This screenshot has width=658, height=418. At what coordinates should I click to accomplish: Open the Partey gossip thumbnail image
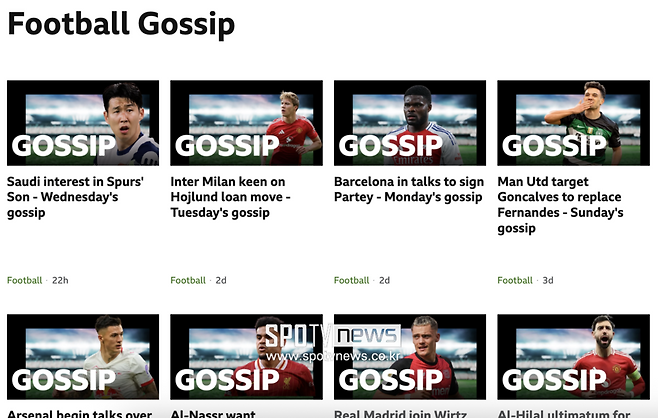click(410, 123)
